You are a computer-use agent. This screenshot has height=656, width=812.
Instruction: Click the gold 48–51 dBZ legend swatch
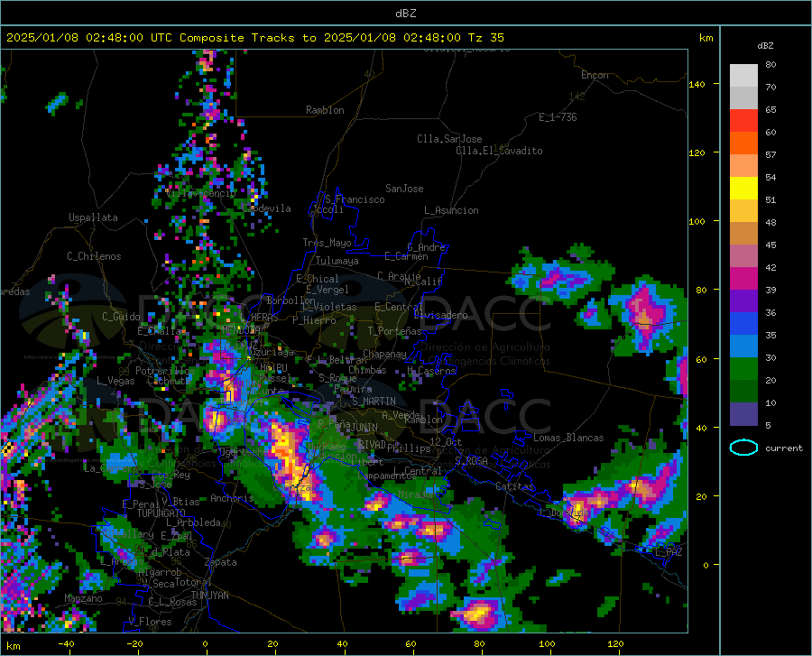click(743, 211)
